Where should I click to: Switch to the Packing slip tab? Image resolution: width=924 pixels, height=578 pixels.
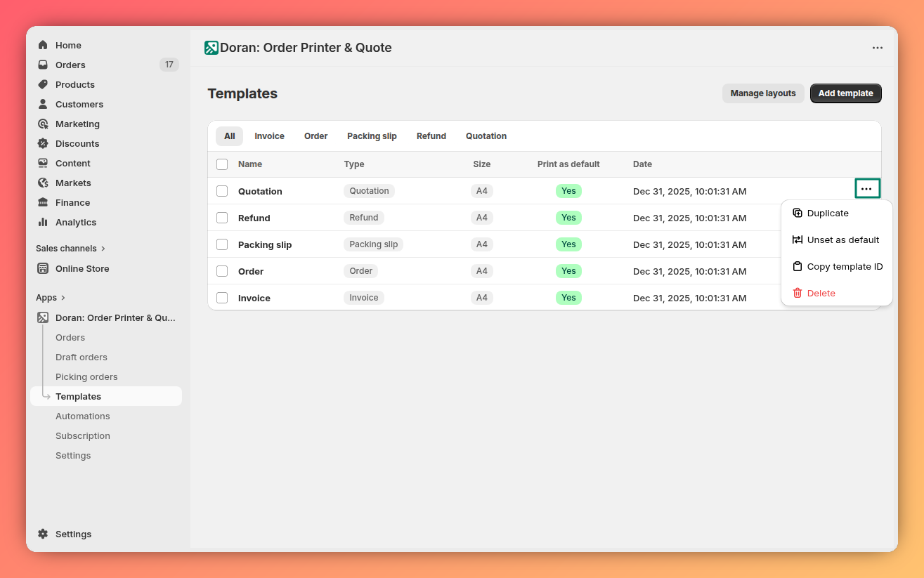tap(372, 136)
